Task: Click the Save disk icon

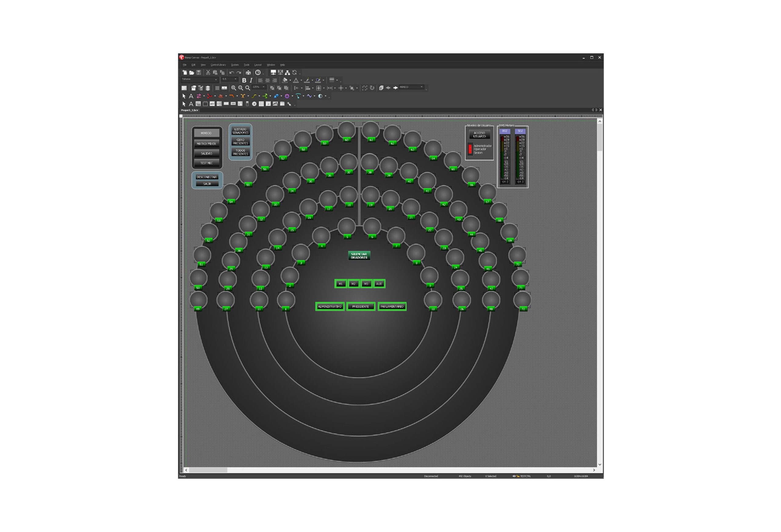Action: point(199,73)
